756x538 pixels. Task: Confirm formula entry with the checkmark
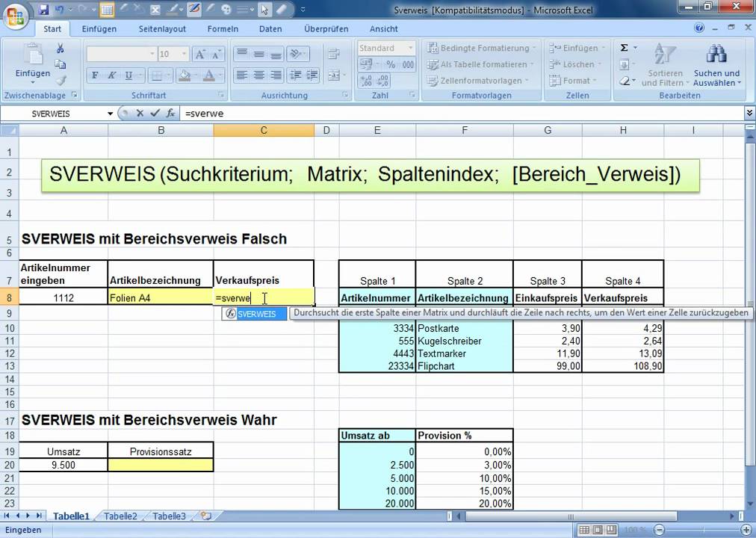155,114
